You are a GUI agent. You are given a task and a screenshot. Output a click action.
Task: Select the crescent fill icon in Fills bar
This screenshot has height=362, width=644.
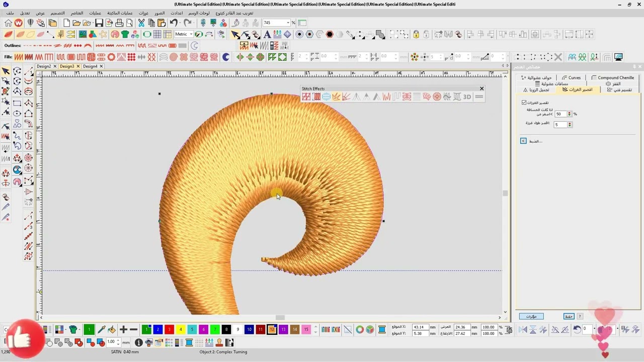[x=226, y=57]
